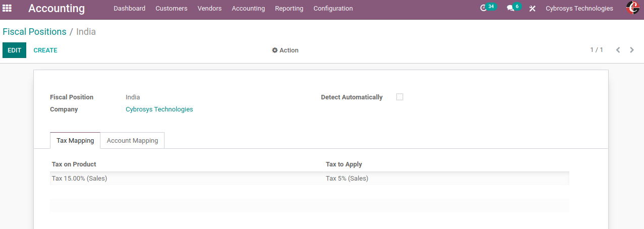
Task: Click the Detect Automatically label
Action: point(352,97)
